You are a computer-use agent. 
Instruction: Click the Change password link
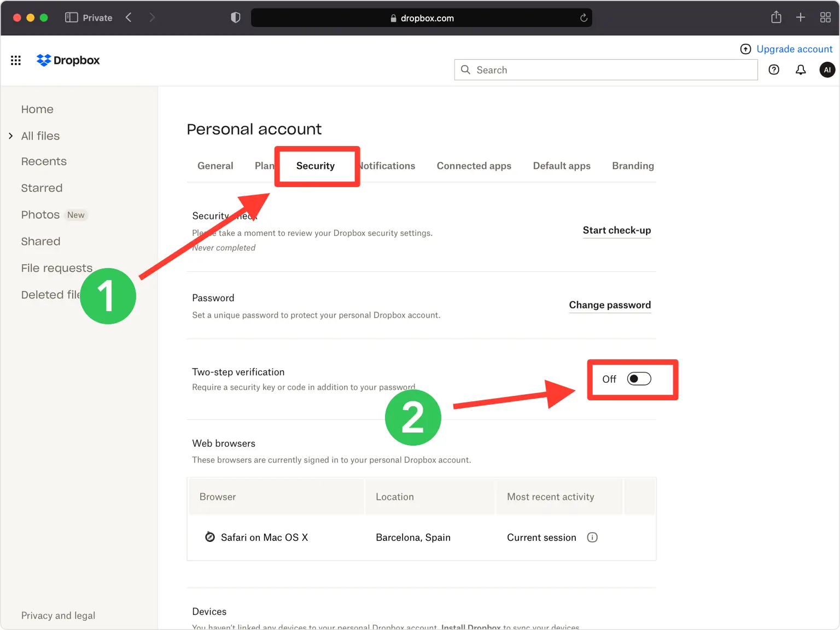click(610, 305)
